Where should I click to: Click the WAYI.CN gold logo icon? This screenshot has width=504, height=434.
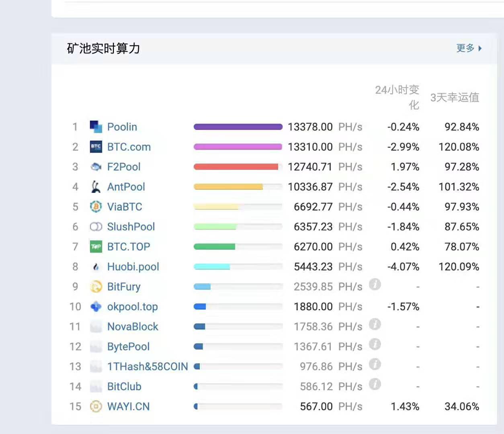point(96,406)
